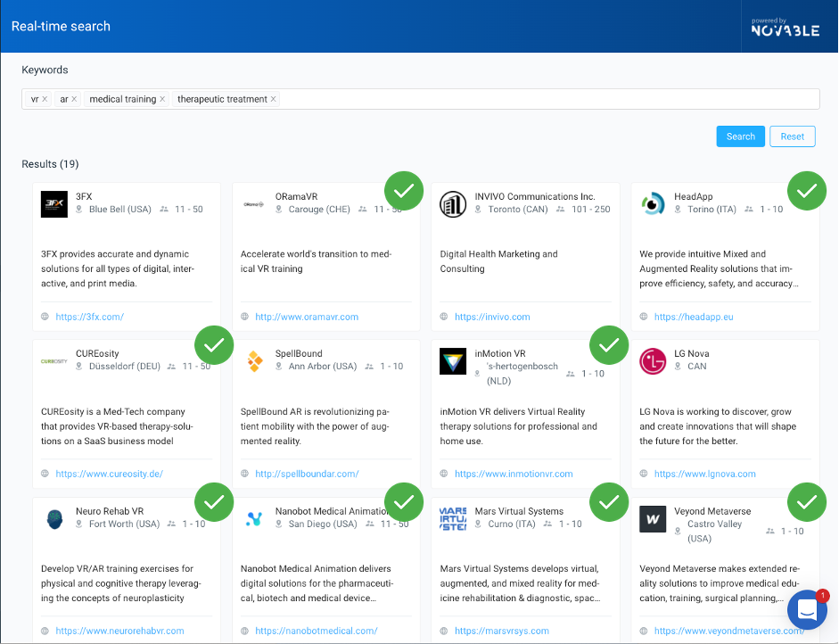Click the Nanobot Medical Animation logo

coord(253,519)
